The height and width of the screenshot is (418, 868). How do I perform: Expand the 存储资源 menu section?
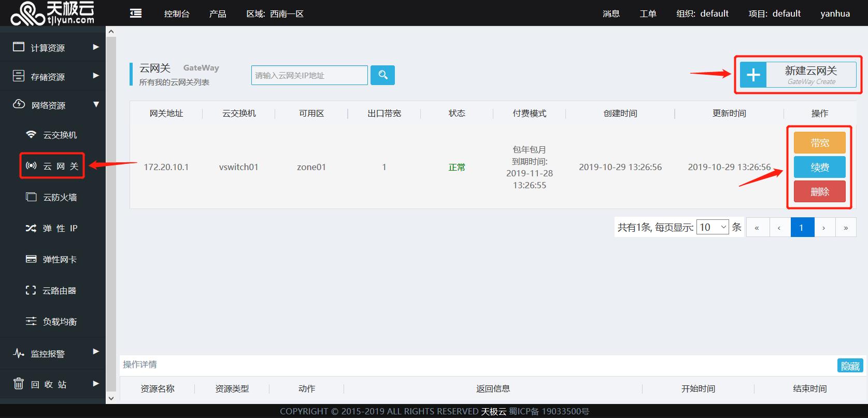(x=52, y=76)
